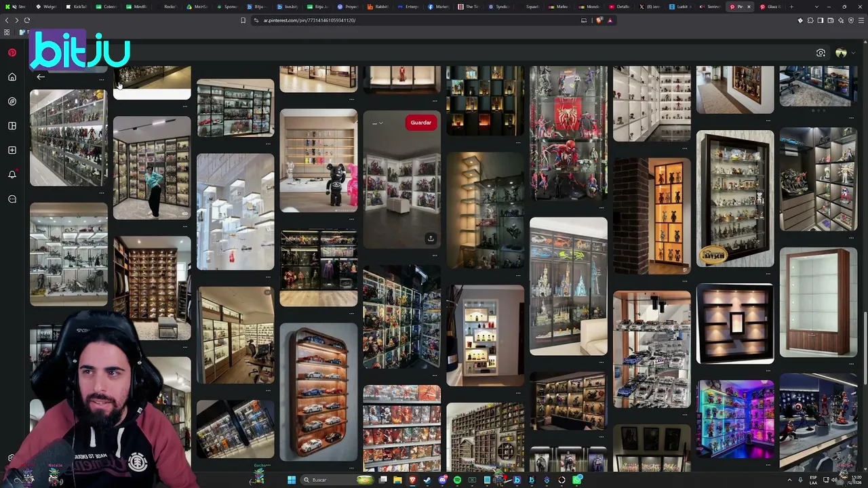Image resolution: width=868 pixels, height=488 pixels.
Task: Reload the page with the browser refresh button
Action: click(27, 20)
